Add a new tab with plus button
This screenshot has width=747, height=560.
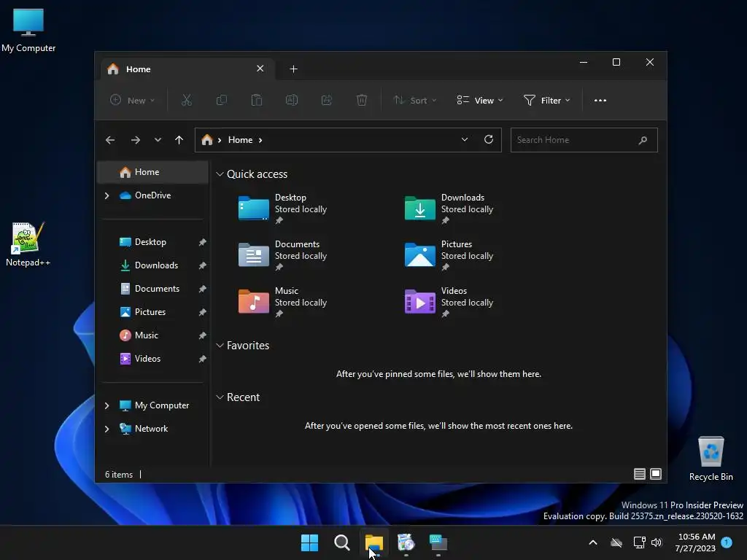293,69
